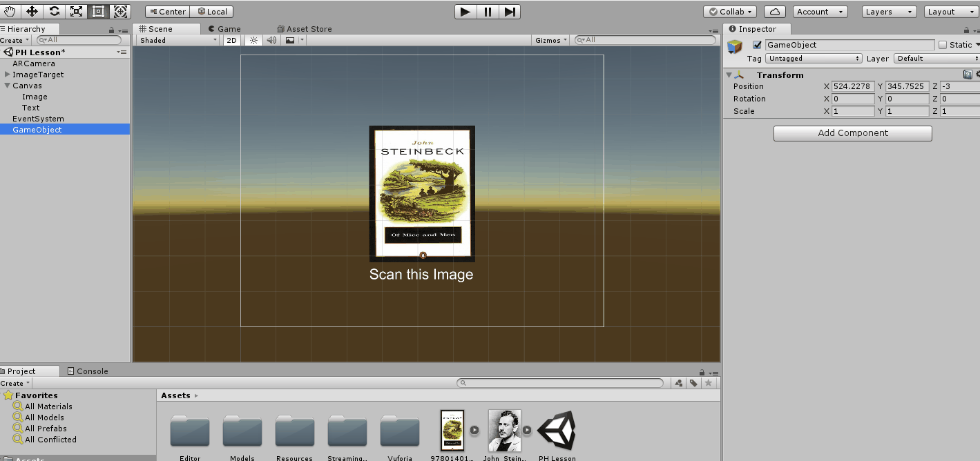Open the Tag dropdown showing Untagged
Image resolution: width=980 pixels, height=461 pixels.
(x=813, y=58)
